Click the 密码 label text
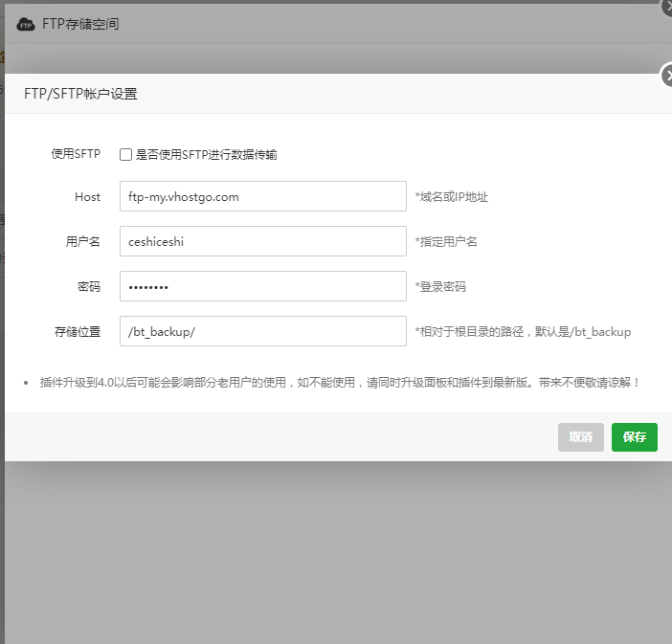 click(x=88, y=286)
